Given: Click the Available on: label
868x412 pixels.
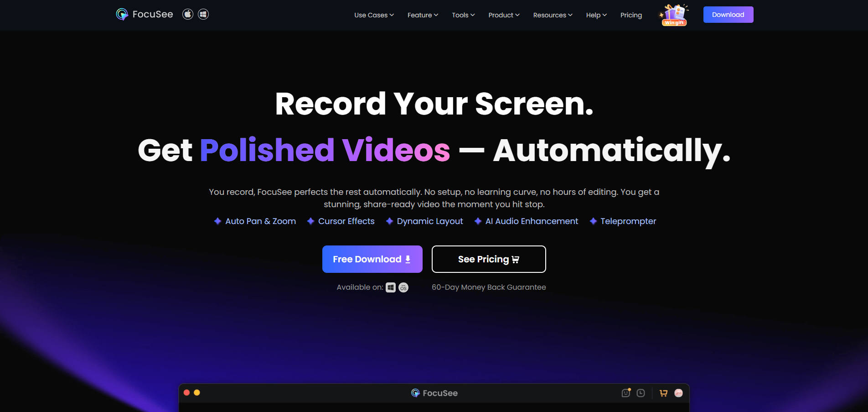Looking at the screenshot, I should (360, 287).
